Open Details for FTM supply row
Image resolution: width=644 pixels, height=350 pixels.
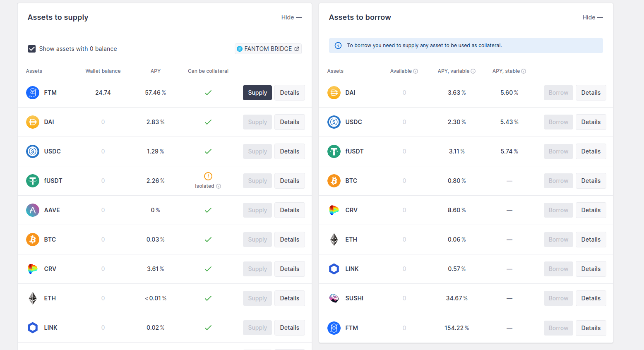(290, 93)
